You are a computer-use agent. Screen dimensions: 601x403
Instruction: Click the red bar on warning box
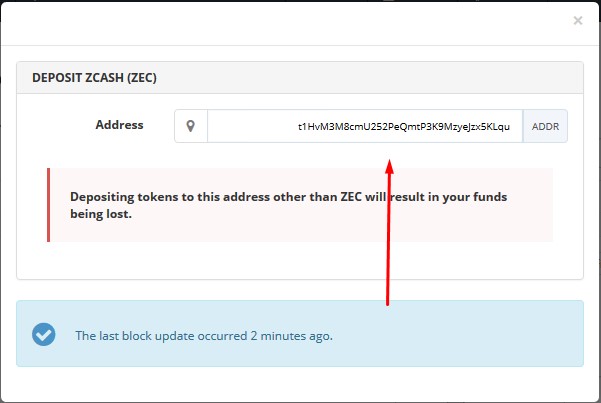point(48,205)
